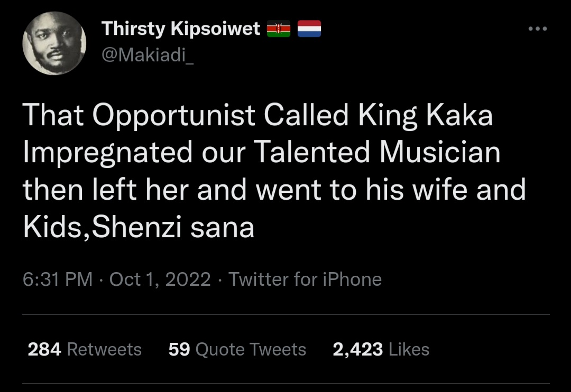Click the red-white-blue striped flag emoji
The height and width of the screenshot is (392, 571).
(x=309, y=29)
